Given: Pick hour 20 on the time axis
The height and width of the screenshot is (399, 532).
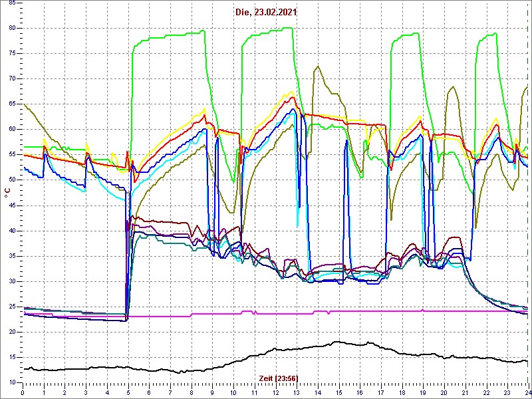Looking at the screenshot, I should coord(444,392).
